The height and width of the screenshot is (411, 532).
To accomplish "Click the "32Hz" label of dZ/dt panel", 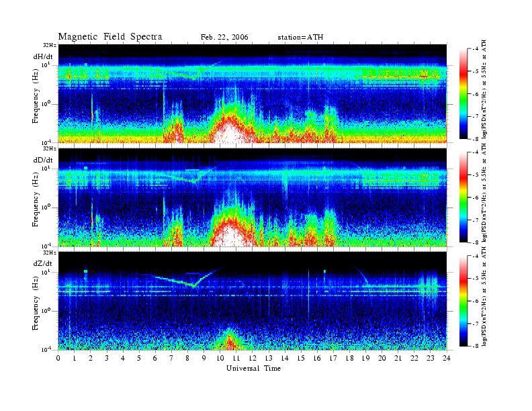I will (x=50, y=253).
